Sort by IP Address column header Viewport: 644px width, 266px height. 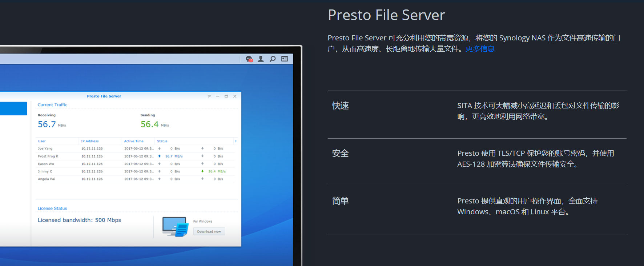[90, 141]
